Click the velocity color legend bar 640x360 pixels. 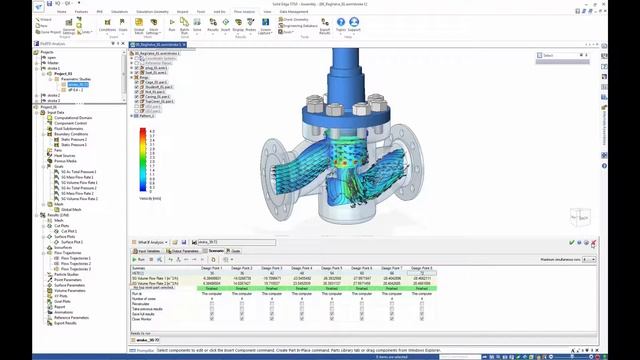coord(143,160)
